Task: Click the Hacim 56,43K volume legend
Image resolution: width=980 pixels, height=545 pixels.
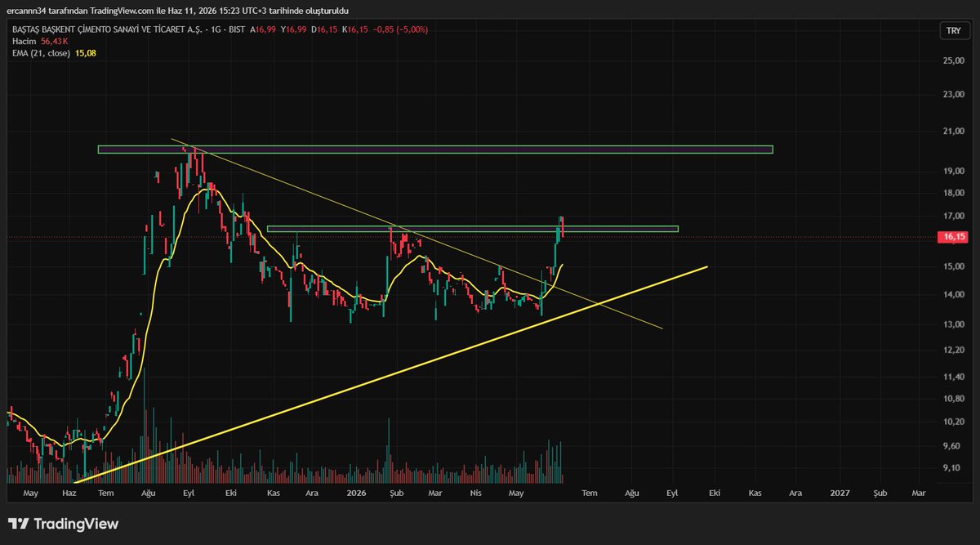Action: click(39, 41)
